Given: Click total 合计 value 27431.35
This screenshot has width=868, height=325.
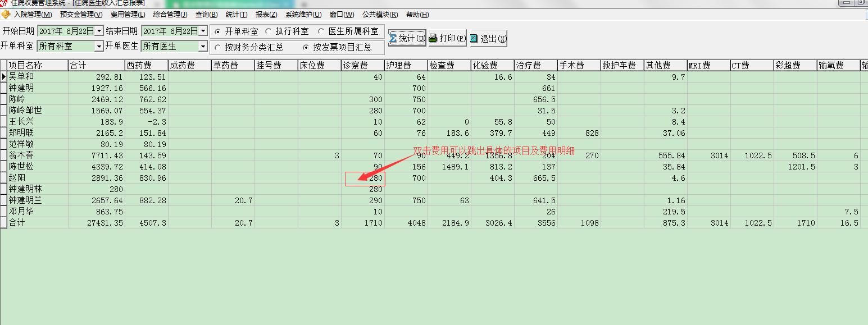Looking at the screenshot, I should [96, 223].
